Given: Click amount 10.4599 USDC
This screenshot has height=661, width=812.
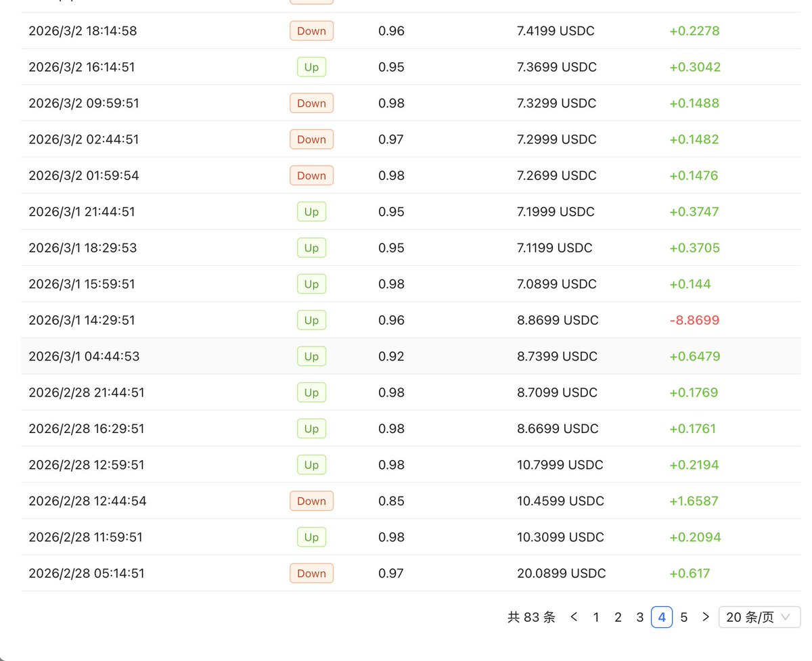Looking at the screenshot, I should click(561, 501).
